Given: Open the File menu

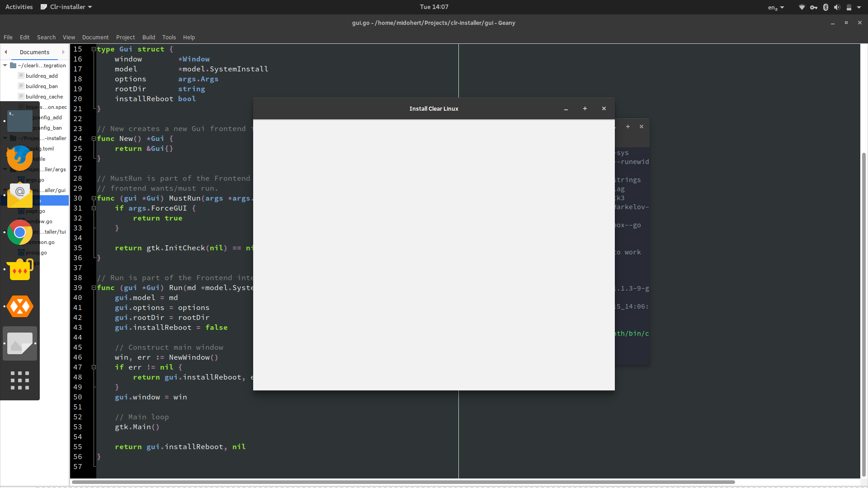Looking at the screenshot, I should pos(8,38).
